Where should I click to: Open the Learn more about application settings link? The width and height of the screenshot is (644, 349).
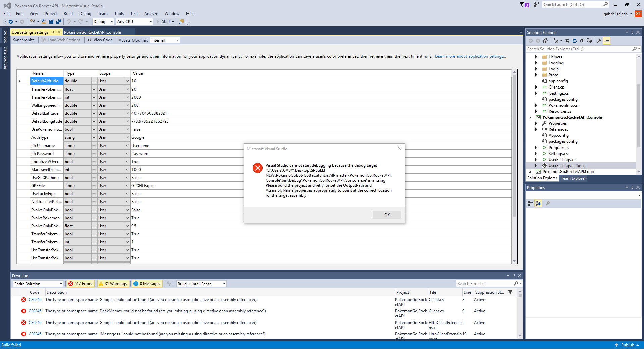470,56
